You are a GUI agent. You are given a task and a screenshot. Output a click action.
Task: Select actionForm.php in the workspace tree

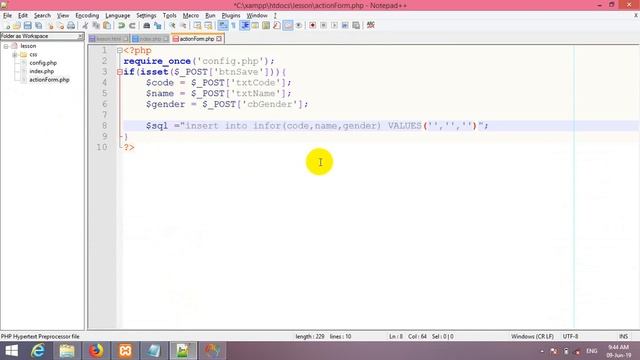coord(49,80)
